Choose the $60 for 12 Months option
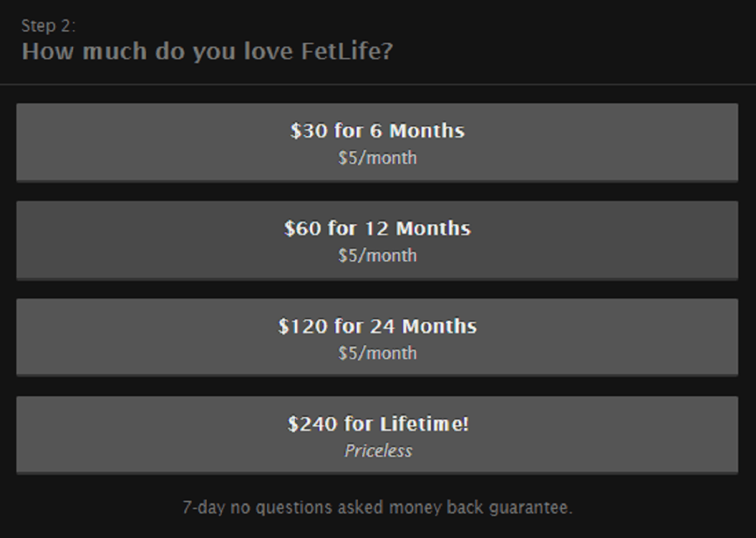The height and width of the screenshot is (538, 756). tap(378, 238)
